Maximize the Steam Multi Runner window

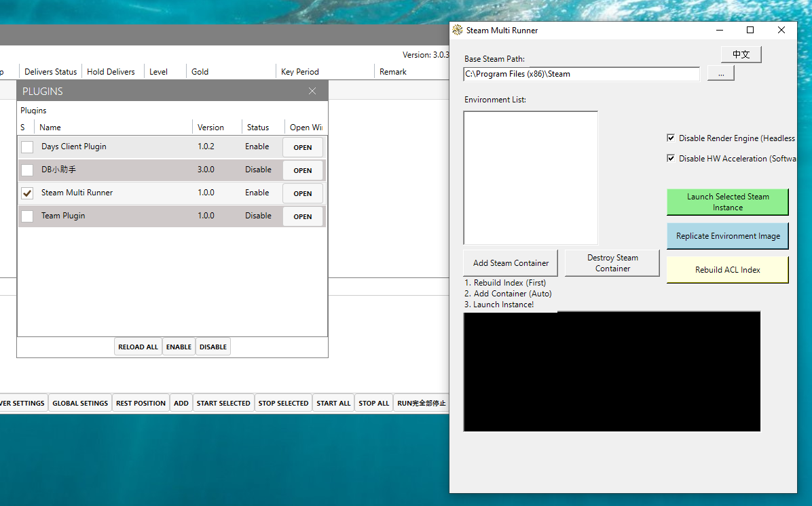tap(750, 30)
